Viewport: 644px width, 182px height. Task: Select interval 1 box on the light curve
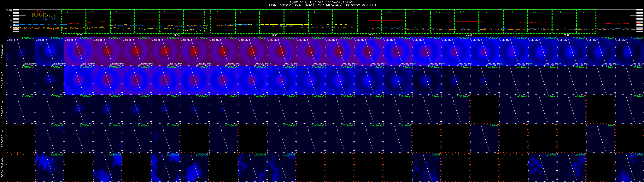(x=74, y=21)
